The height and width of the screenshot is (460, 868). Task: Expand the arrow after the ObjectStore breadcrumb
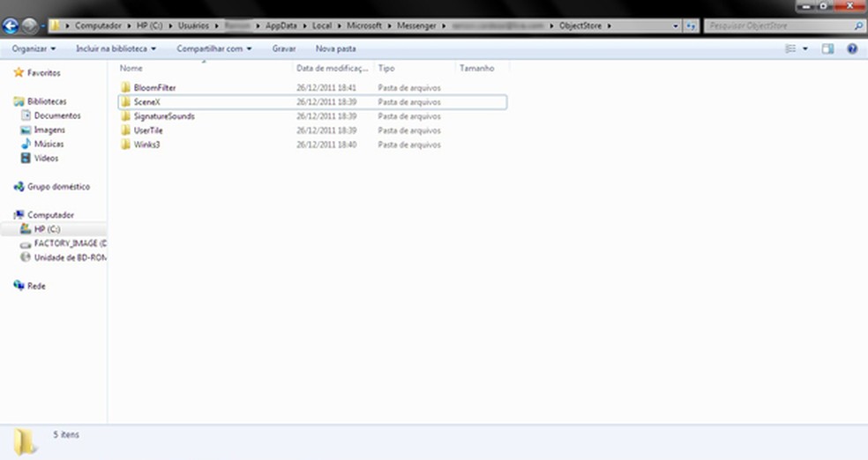tap(609, 26)
